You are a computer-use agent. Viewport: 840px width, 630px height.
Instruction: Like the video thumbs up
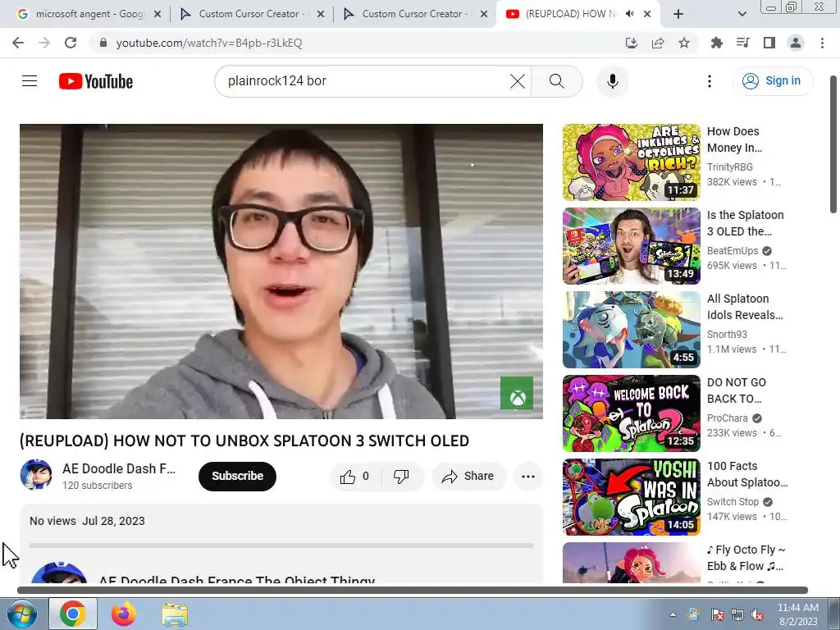(x=354, y=477)
